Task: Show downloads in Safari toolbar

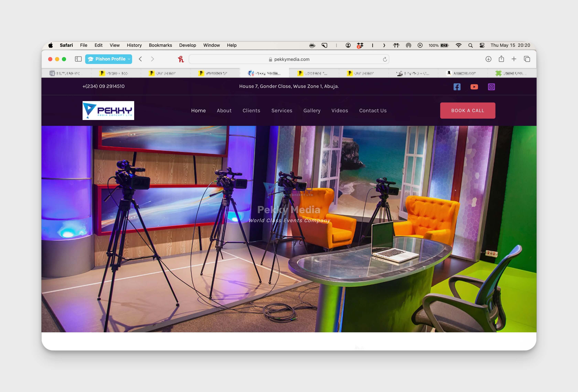Action: [488, 59]
